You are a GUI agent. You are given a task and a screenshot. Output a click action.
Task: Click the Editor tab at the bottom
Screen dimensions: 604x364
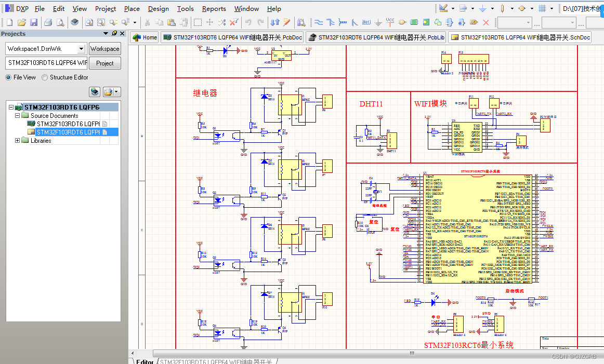point(145,361)
